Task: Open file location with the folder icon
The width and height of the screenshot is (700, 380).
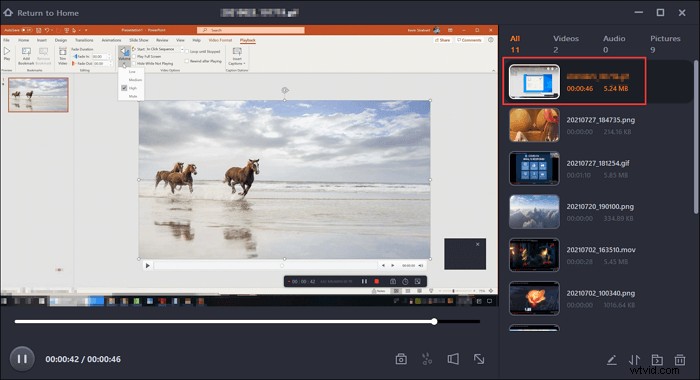Action: (657, 359)
